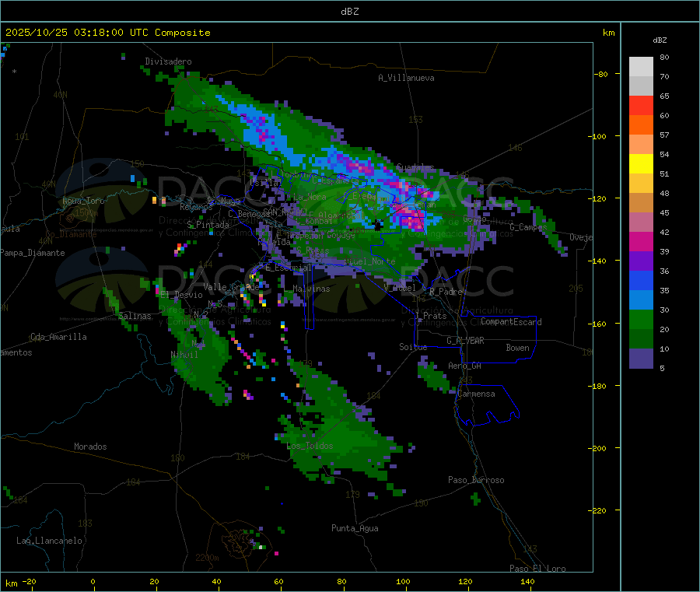700x592 pixels.
Task: Click the km unit label at top-right of map
Action: point(608,33)
